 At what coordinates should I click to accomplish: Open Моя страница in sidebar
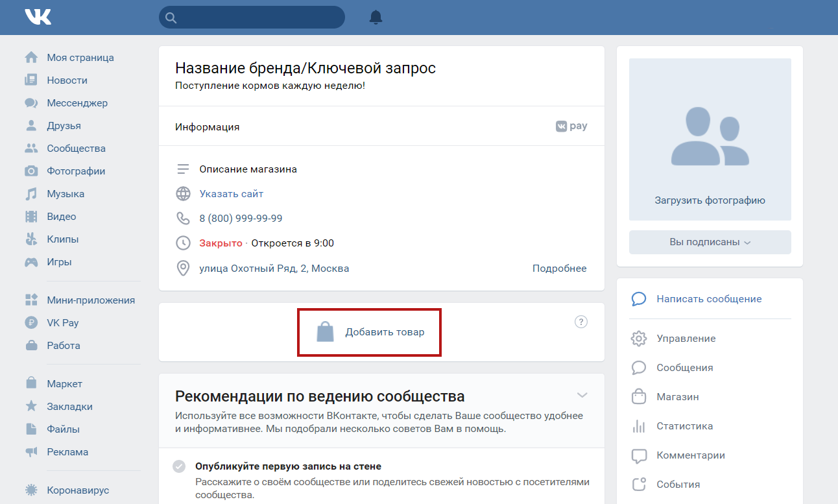80,57
